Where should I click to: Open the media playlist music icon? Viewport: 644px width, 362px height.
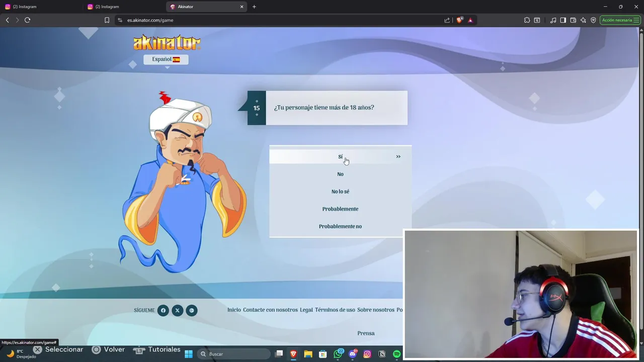click(x=553, y=20)
